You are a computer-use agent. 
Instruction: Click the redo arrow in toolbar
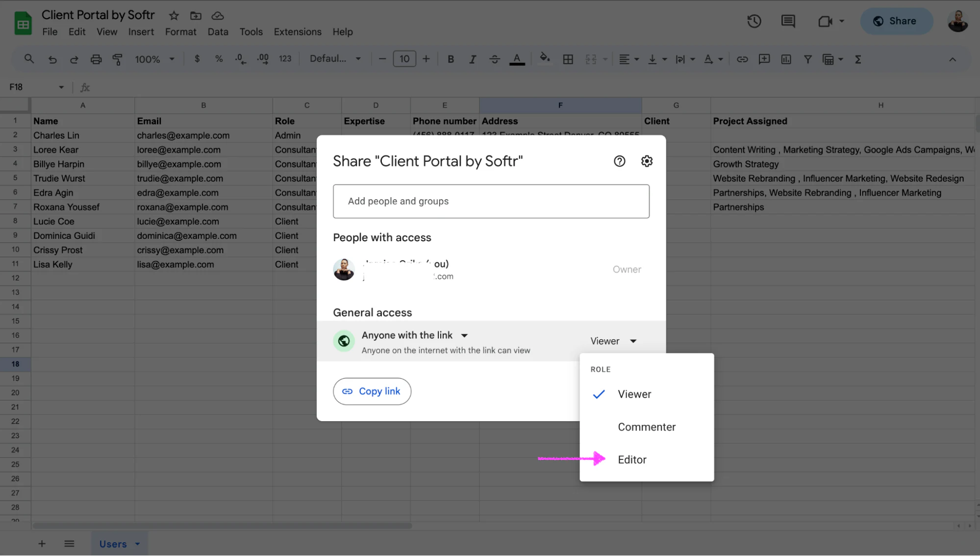74,59
